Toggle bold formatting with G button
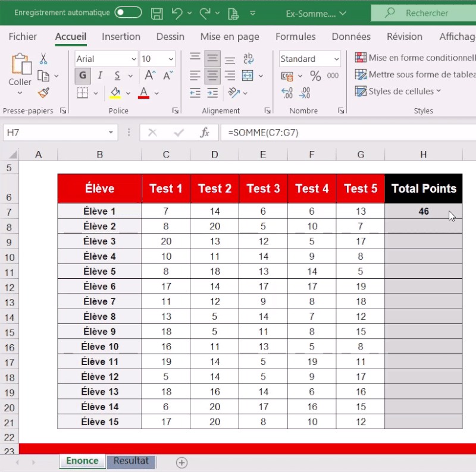476x472 pixels. pyautogui.click(x=83, y=75)
